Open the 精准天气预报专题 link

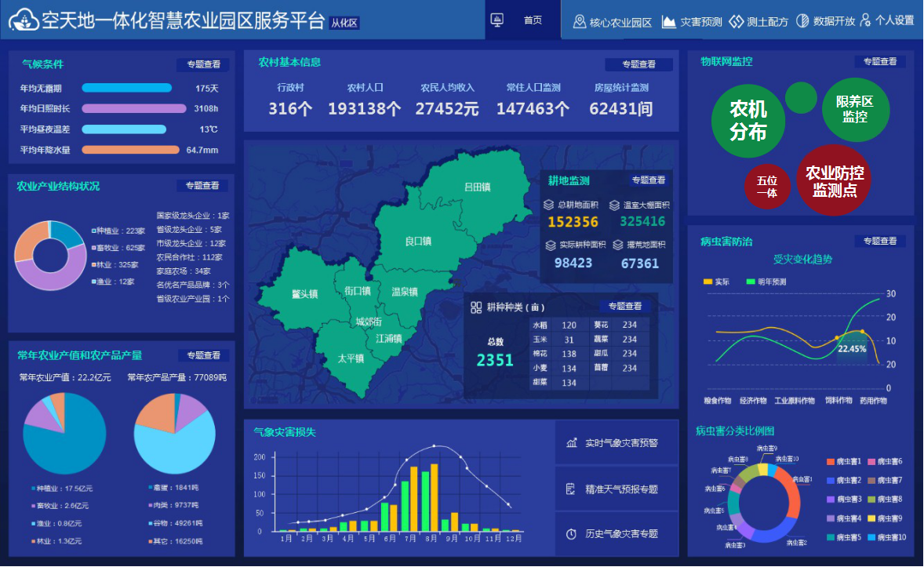coord(621,489)
